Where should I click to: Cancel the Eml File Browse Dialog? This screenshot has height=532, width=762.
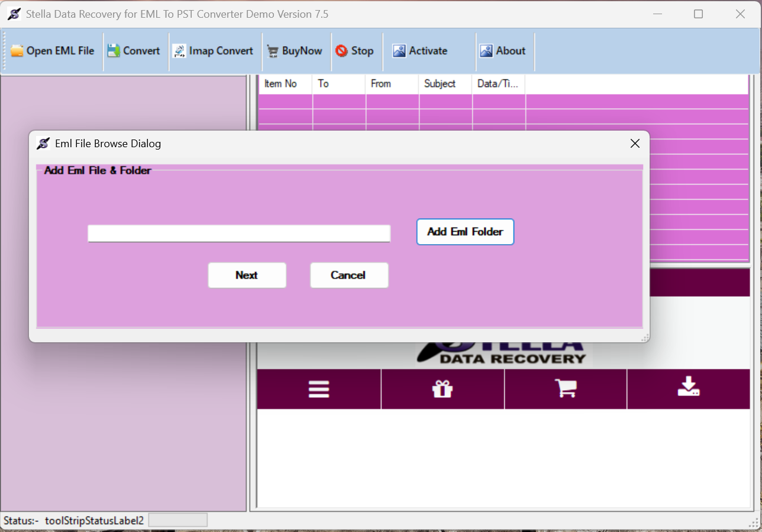pyautogui.click(x=348, y=275)
